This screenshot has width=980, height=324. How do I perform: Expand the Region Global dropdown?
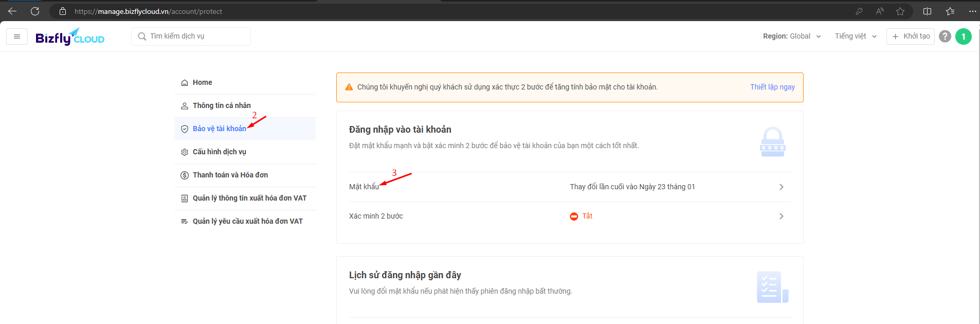click(792, 37)
